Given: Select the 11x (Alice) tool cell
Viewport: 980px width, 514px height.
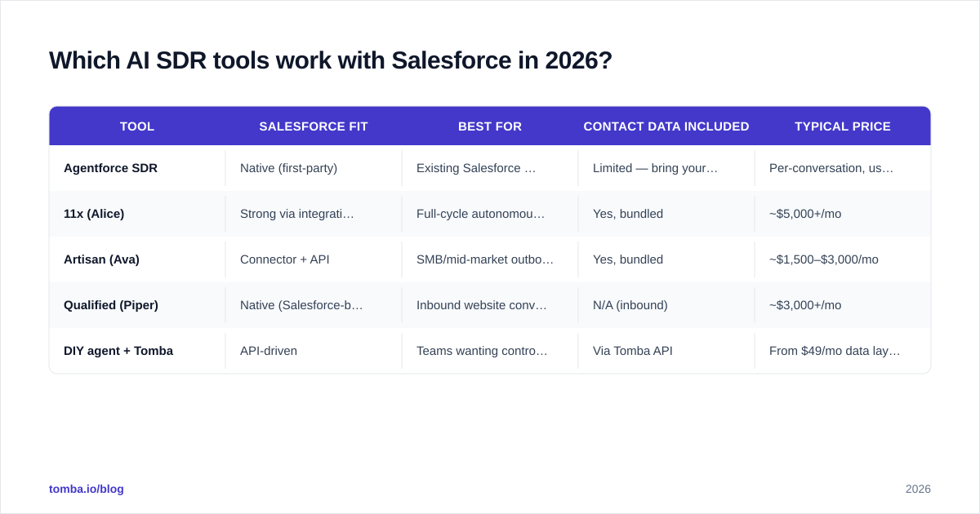Looking at the screenshot, I should pyautogui.click(x=137, y=214).
